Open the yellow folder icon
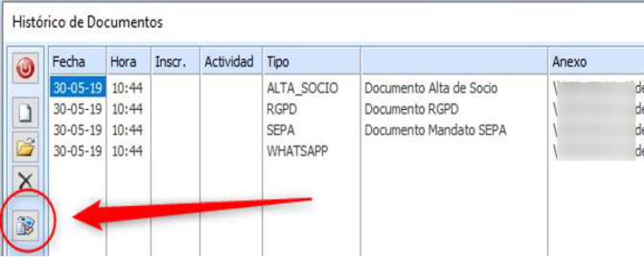The width and height of the screenshot is (644, 258). coord(25,148)
